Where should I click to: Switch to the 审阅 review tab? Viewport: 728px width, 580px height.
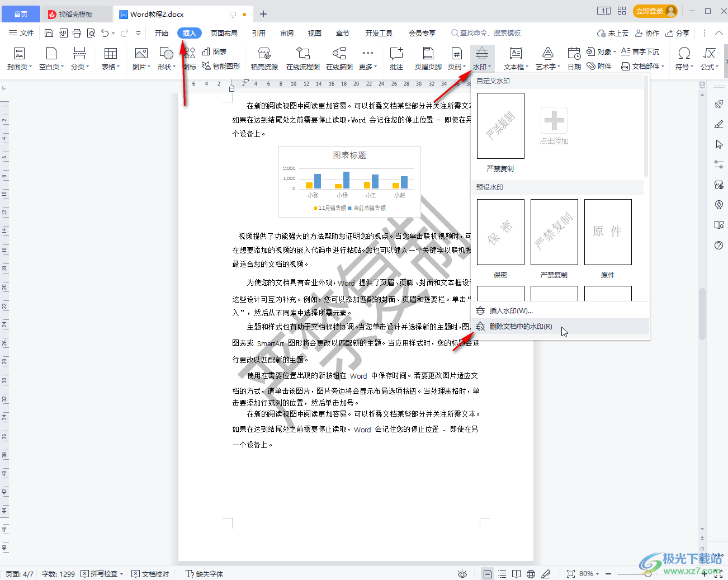[287, 33]
